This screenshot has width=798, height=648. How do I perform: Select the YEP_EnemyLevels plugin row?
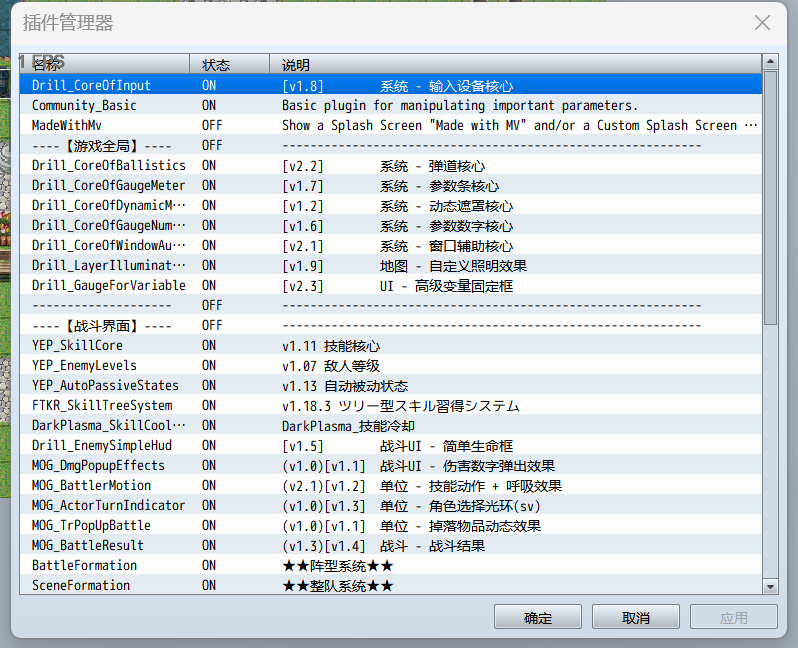tap(391, 365)
